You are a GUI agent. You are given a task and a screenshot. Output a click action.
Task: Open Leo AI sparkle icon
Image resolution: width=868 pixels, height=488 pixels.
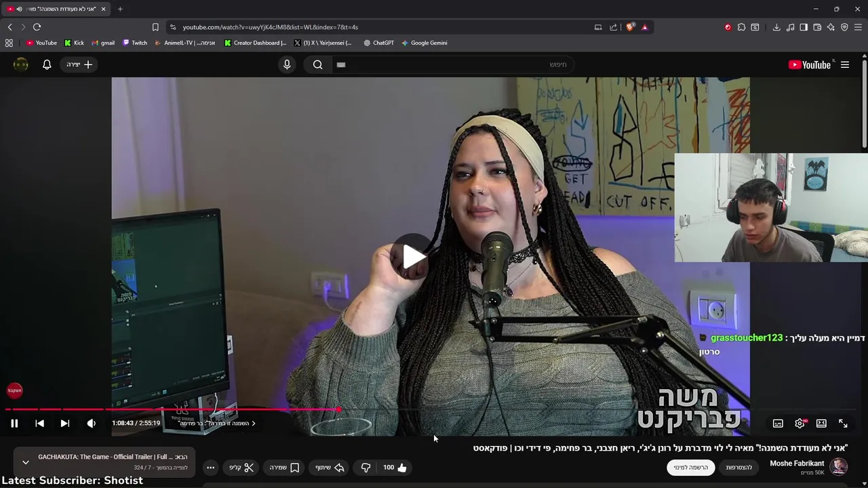[831, 27]
